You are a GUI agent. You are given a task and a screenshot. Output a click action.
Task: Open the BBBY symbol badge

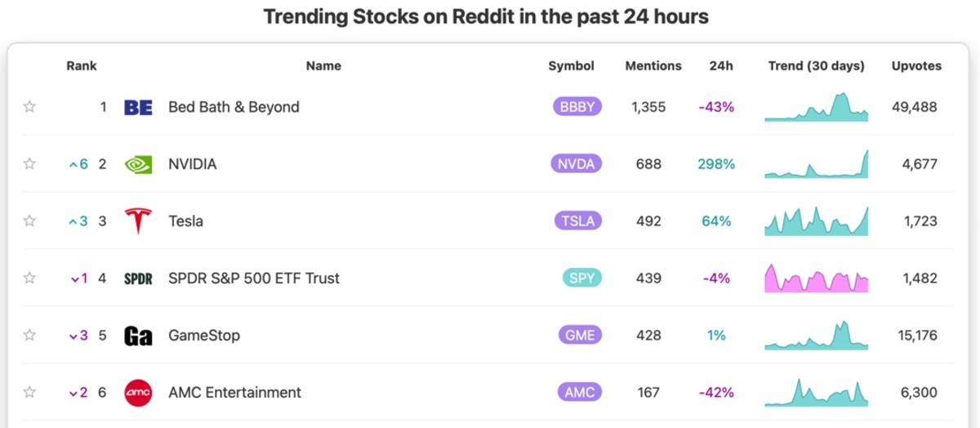pos(577,107)
